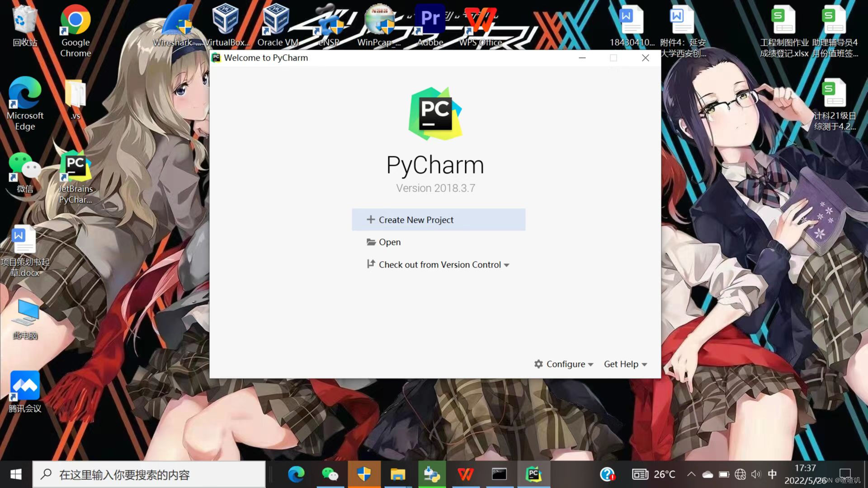Click the volume icon in system tray

756,474
